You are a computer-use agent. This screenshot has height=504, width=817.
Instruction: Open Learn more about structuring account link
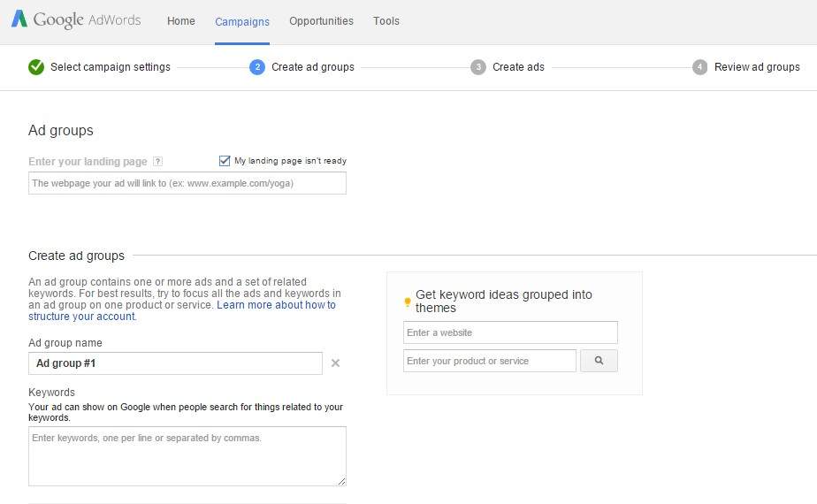pyautogui.click(x=276, y=305)
